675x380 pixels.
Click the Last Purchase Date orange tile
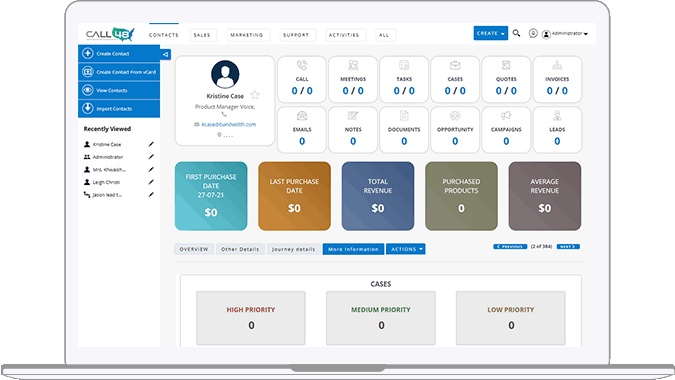pyautogui.click(x=294, y=196)
